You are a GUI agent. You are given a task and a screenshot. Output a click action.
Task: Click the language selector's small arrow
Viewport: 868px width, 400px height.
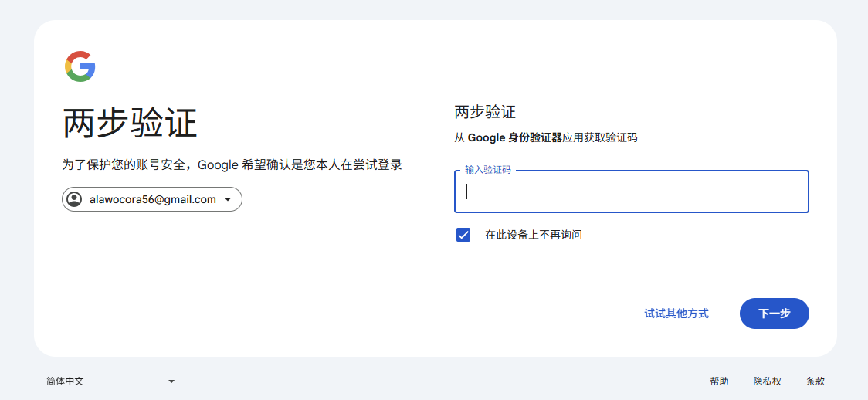[171, 381]
